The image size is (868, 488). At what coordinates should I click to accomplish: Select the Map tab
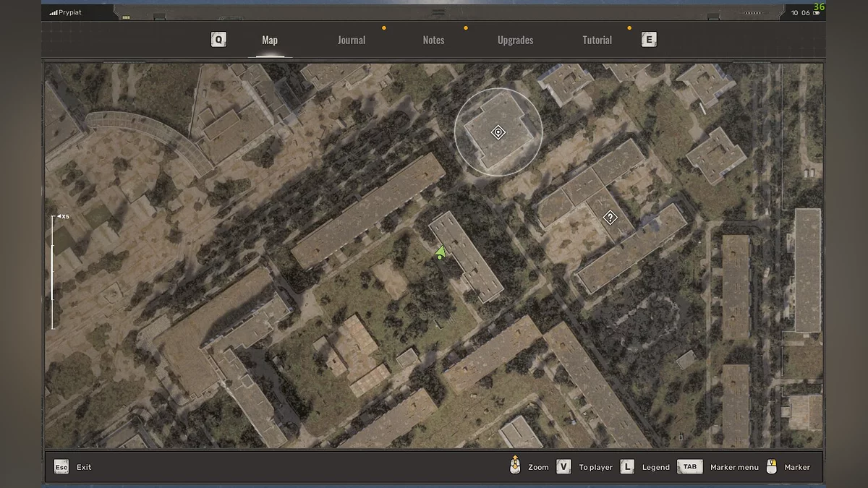click(x=270, y=40)
